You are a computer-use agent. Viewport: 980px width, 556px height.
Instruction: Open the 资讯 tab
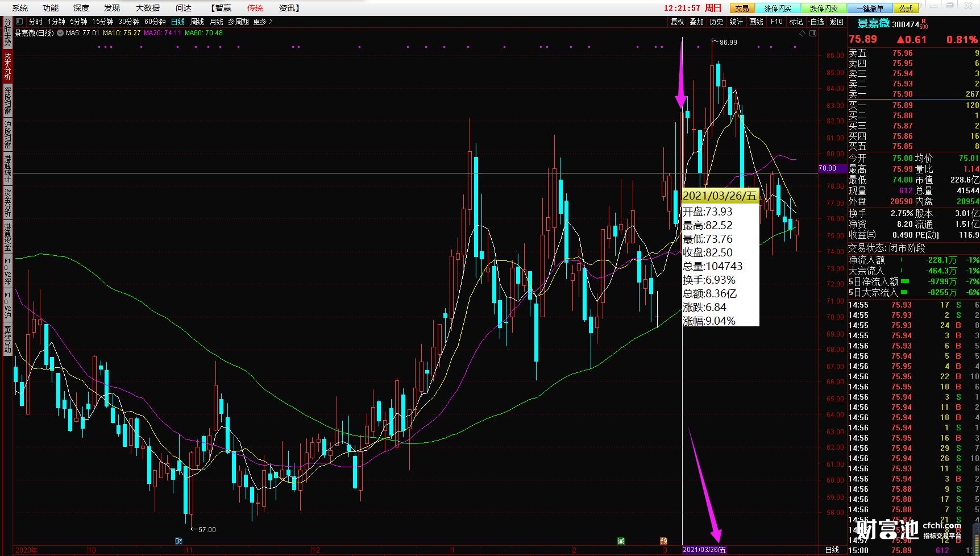pos(289,8)
